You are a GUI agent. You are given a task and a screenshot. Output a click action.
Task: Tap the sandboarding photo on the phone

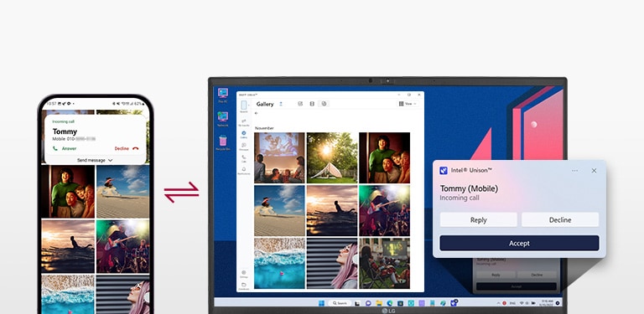122,192
